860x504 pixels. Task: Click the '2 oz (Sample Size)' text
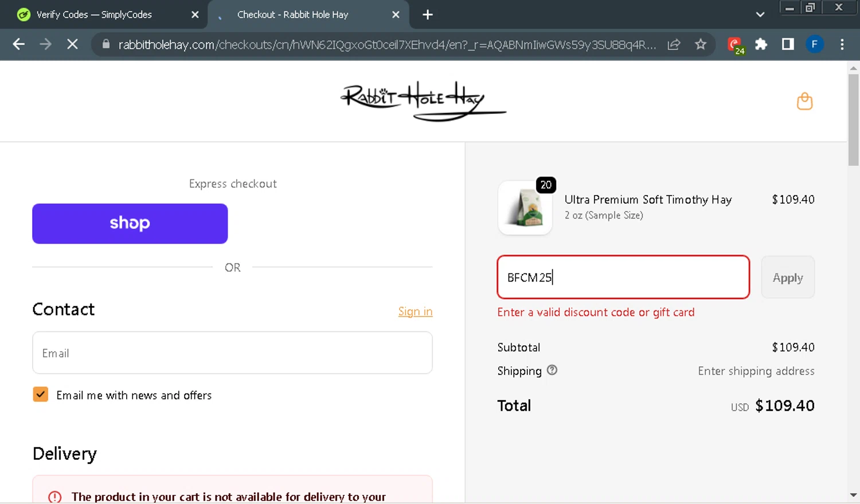[604, 216]
